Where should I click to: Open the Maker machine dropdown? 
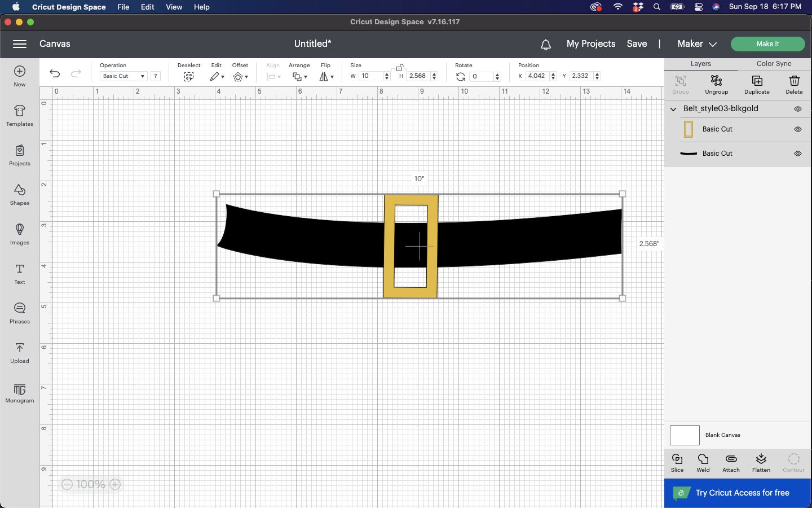(x=696, y=43)
